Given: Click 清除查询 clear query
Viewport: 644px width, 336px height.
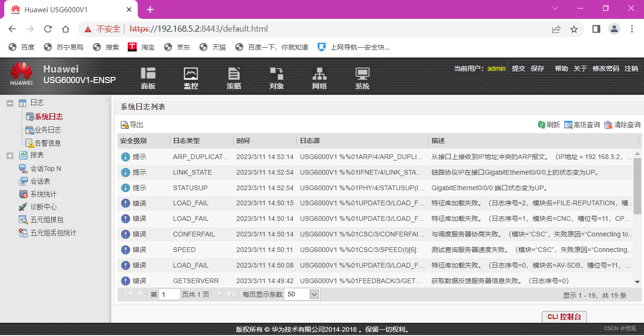Looking at the screenshot, I should coord(622,125).
